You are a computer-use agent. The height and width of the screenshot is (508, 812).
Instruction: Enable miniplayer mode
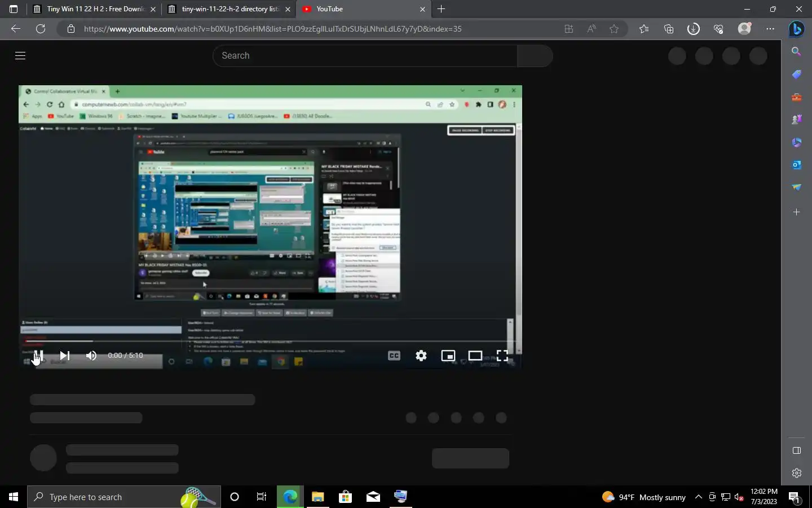tap(448, 356)
